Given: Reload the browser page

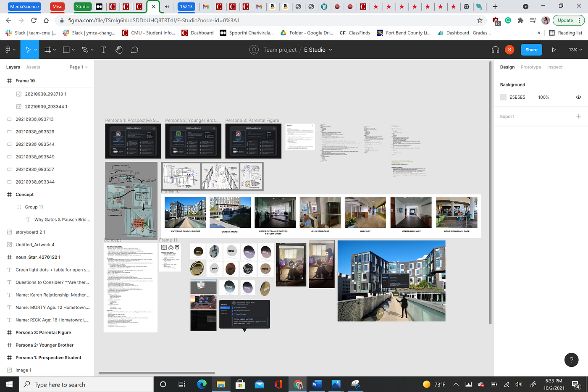Looking at the screenshot, I should [34, 20].
